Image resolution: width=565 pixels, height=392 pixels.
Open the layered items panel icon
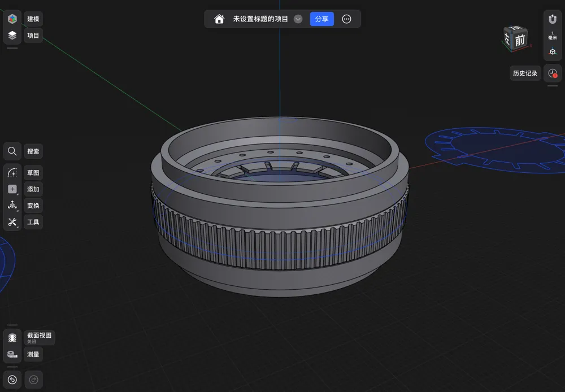point(12,36)
